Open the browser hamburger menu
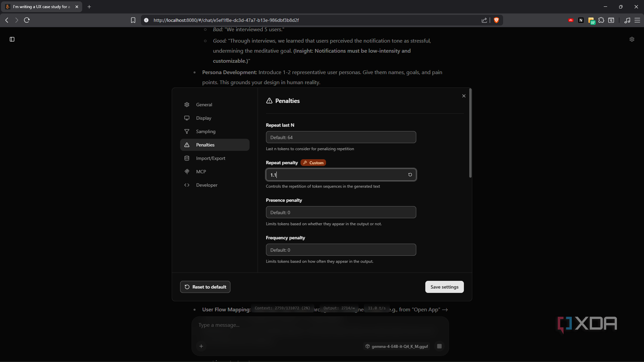Image resolution: width=644 pixels, height=362 pixels. pos(637,20)
